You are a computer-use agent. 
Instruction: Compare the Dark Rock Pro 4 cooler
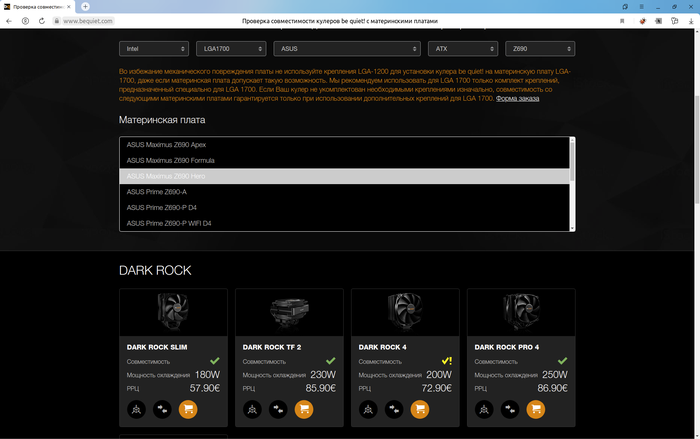tap(510, 409)
